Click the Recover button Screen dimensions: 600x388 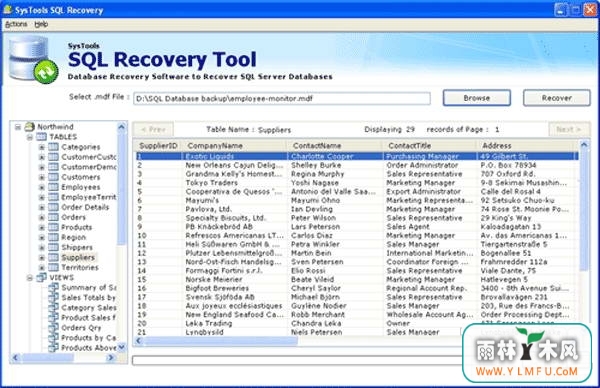click(x=556, y=98)
